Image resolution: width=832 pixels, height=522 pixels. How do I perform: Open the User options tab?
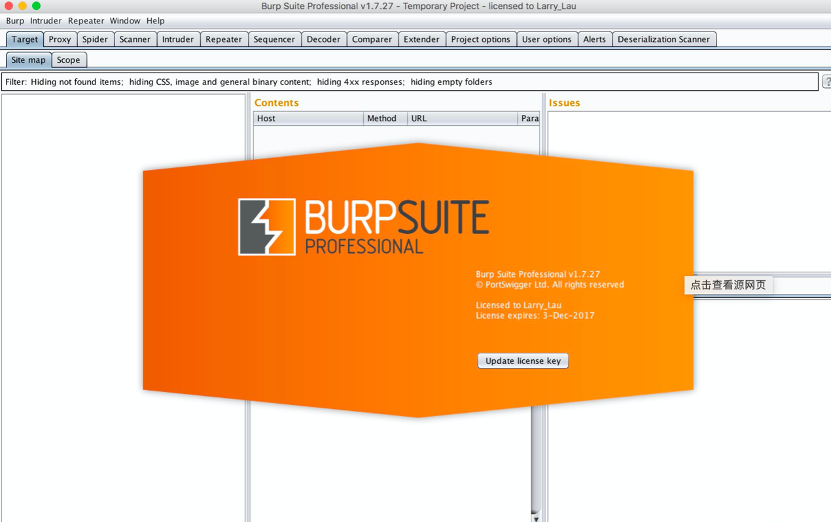point(547,39)
